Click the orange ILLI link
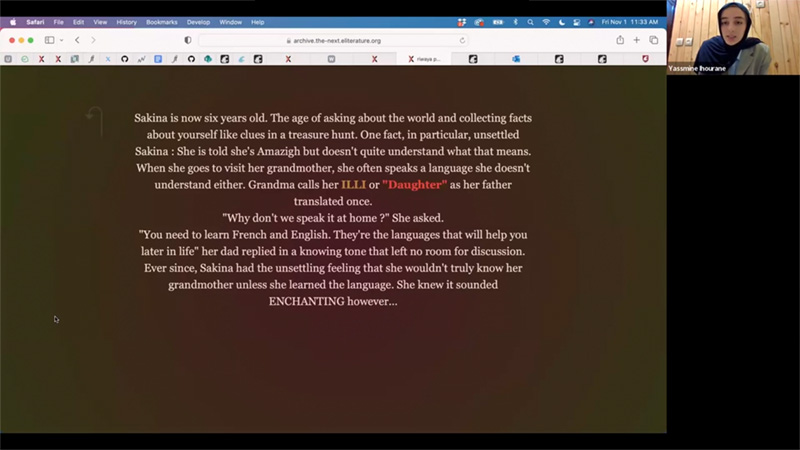This screenshot has width=800, height=450. [x=353, y=185]
